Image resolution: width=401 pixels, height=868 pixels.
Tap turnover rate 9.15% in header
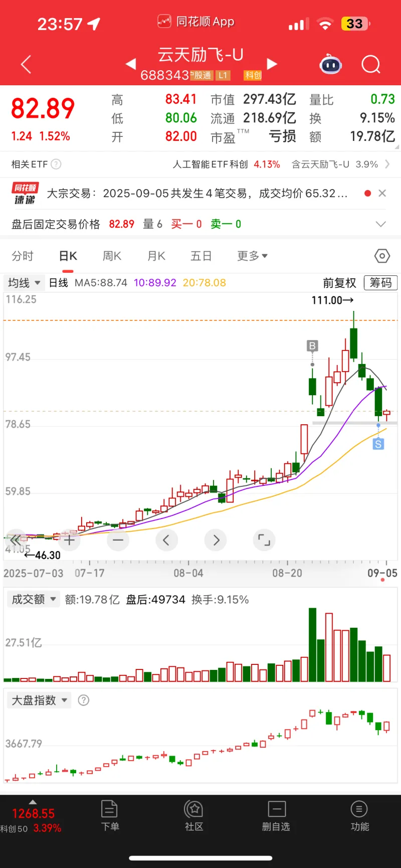(x=377, y=118)
